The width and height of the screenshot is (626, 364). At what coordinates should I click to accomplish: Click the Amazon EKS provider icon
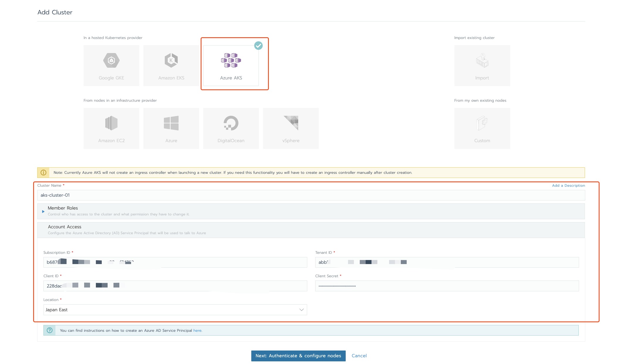(x=171, y=64)
